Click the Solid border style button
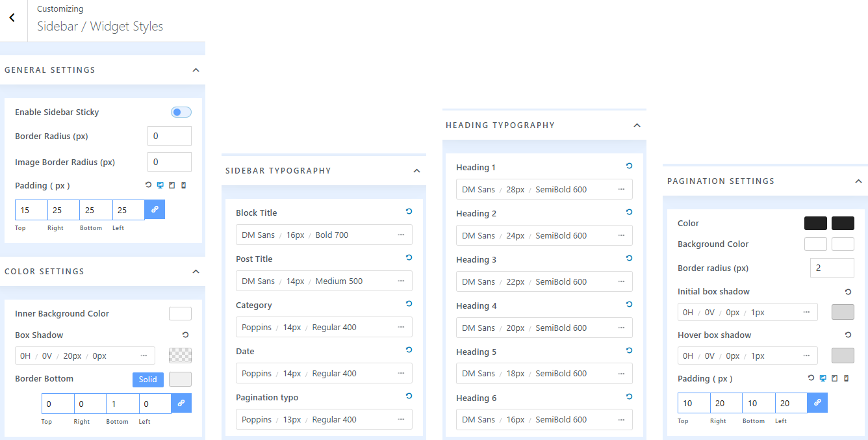This screenshot has height=440, width=868. click(147, 380)
